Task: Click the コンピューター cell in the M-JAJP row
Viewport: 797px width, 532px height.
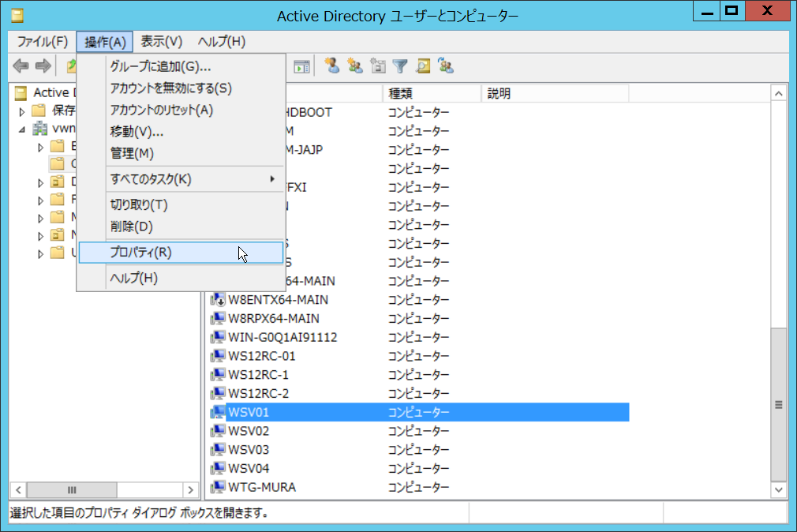Action: (419, 150)
